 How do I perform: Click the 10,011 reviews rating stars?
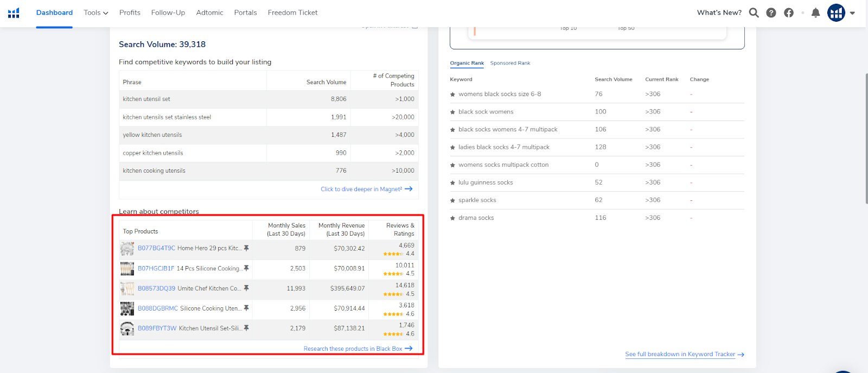pyautogui.click(x=393, y=274)
